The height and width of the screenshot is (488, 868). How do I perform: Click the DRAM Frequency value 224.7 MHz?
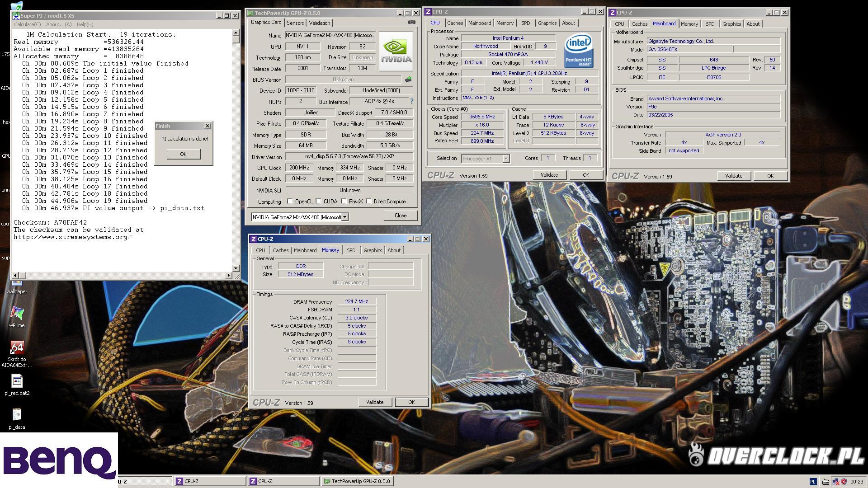tap(357, 301)
